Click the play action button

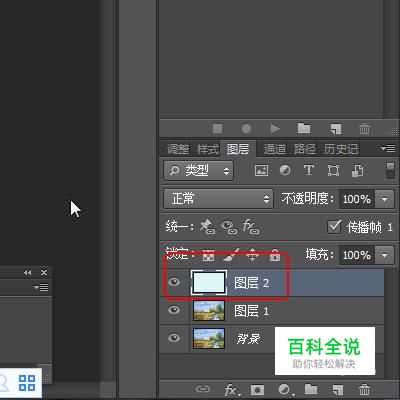(x=275, y=129)
